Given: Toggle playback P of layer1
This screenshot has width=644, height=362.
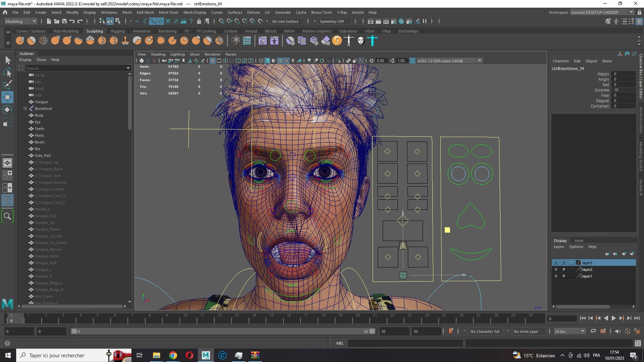Looking at the screenshot, I should pyautogui.click(x=564, y=276).
